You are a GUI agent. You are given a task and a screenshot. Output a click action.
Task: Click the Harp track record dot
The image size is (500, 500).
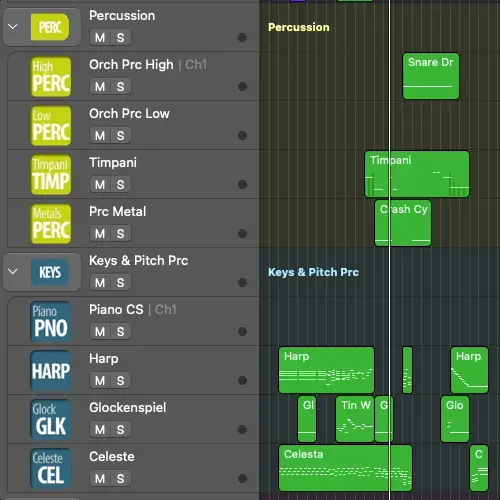coord(242,381)
